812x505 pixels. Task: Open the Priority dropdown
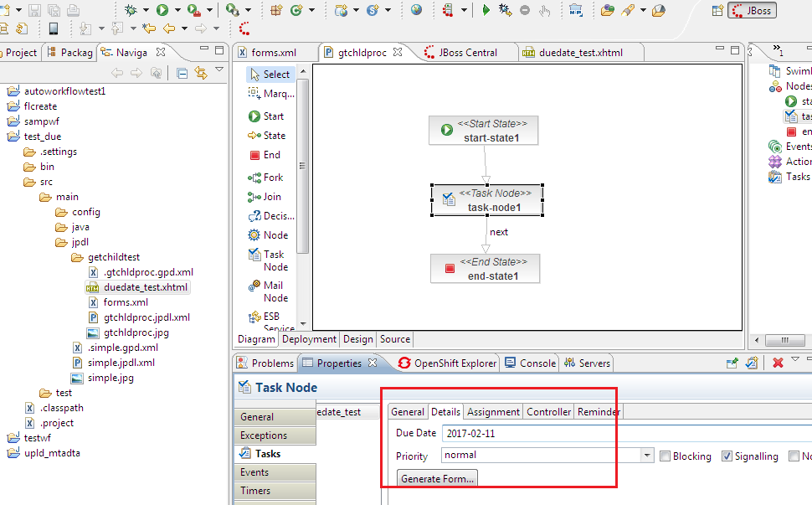pyautogui.click(x=646, y=456)
